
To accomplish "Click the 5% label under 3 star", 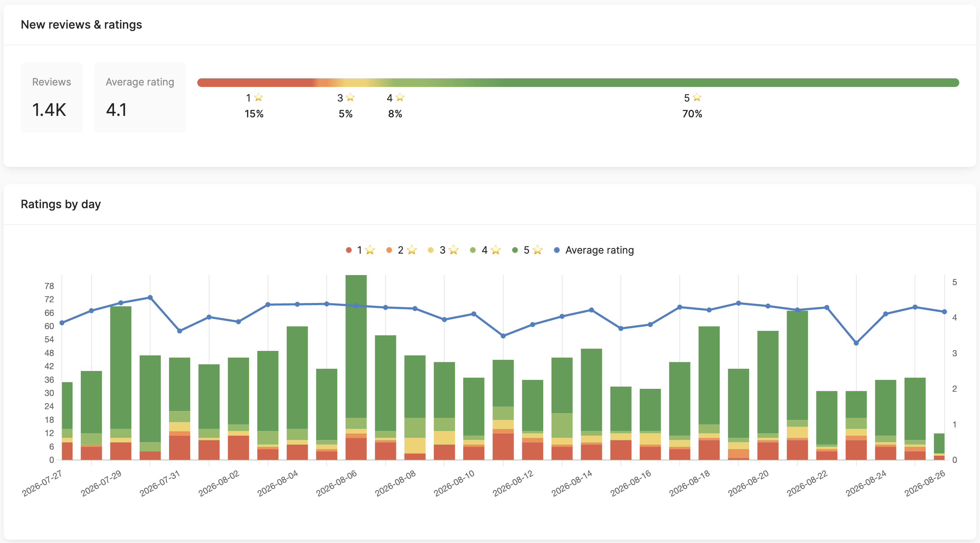I will [x=346, y=114].
